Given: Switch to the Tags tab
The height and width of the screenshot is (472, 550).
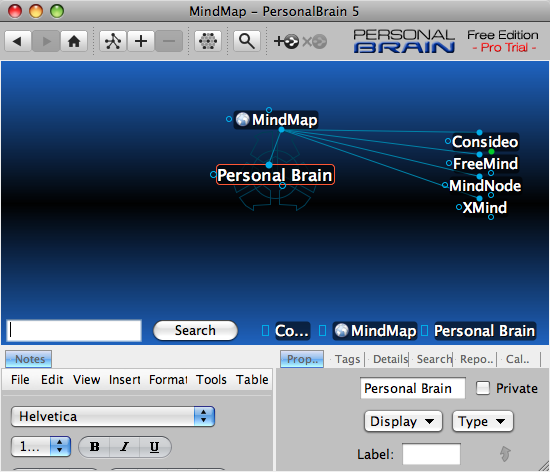Looking at the screenshot, I should [347, 359].
